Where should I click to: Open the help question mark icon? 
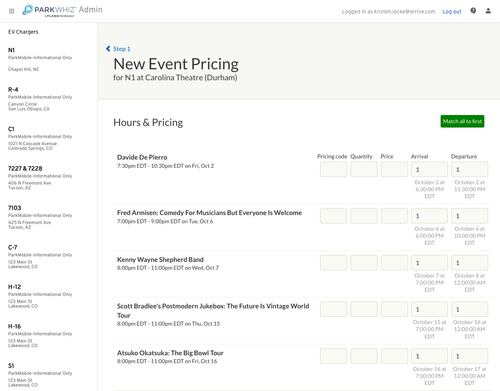pyautogui.click(x=473, y=11)
